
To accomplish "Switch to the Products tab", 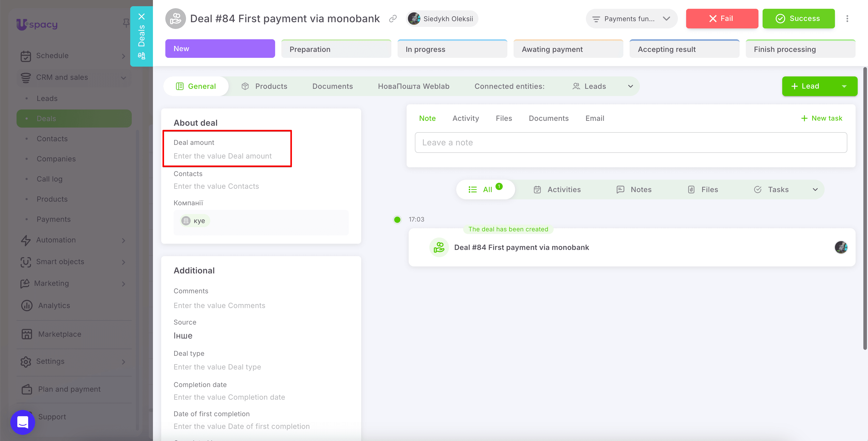I will [x=265, y=86].
